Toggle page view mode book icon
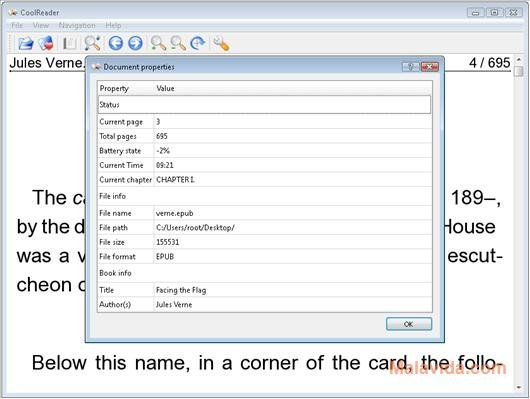 [x=69, y=44]
